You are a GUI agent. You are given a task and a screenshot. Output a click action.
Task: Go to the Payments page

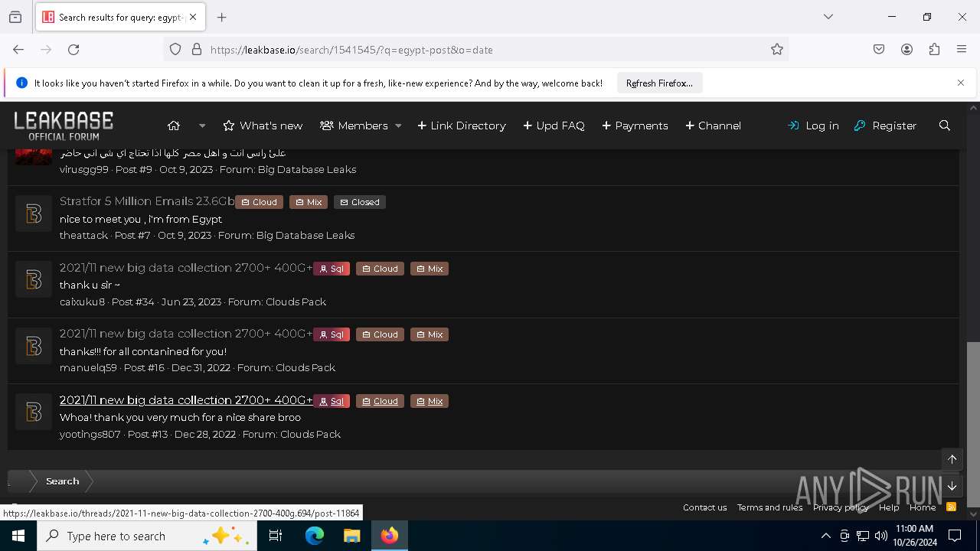tap(635, 126)
